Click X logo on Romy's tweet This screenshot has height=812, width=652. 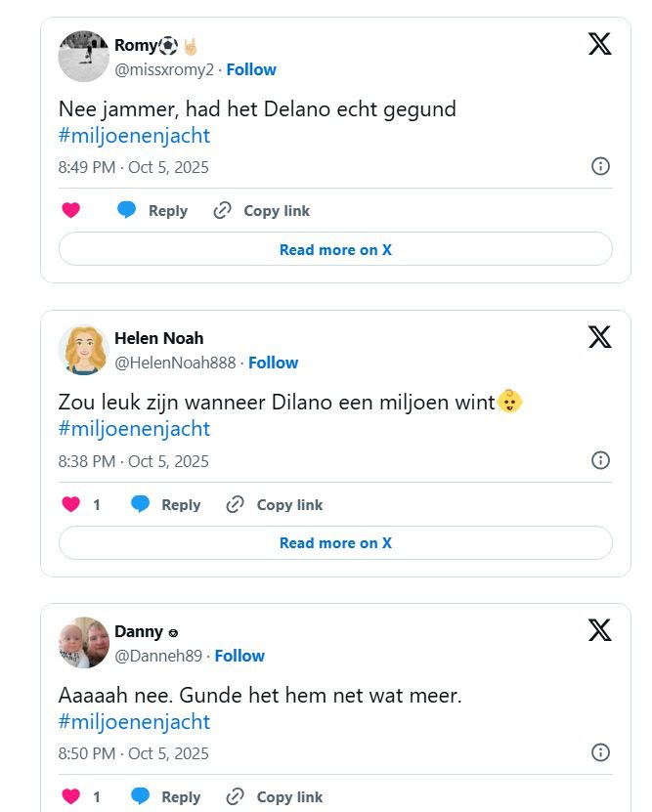point(599,44)
